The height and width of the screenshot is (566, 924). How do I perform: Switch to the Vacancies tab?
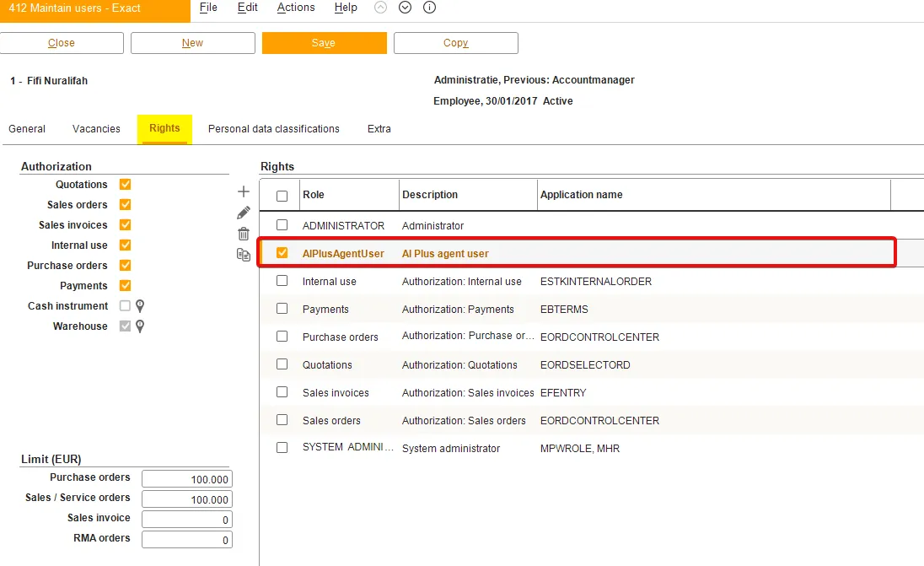(96, 128)
